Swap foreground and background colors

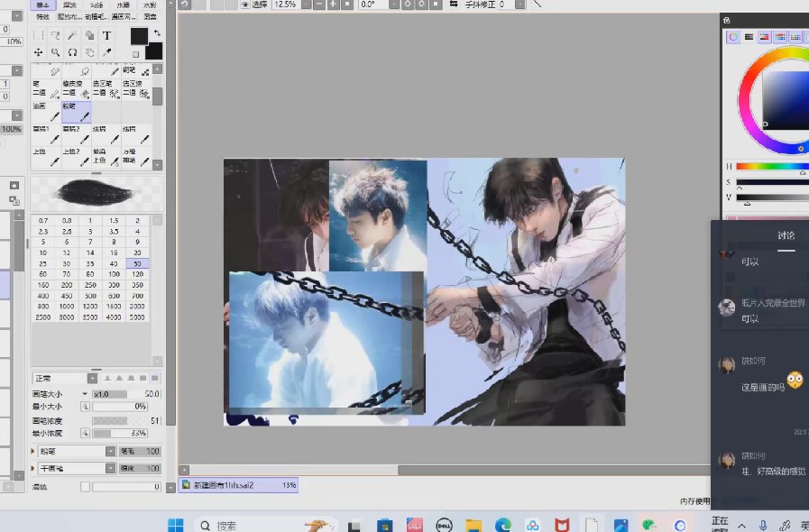tap(155, 32)
